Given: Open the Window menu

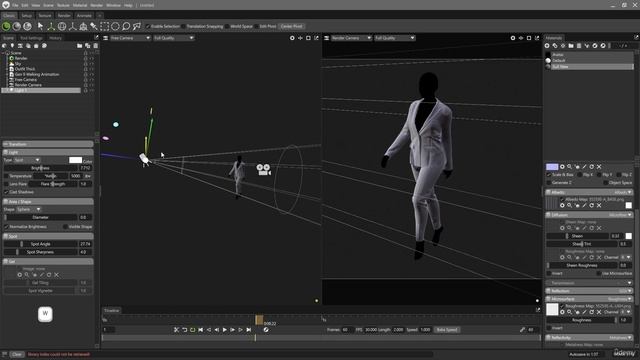Looking at the screenshot, I should (113, 5).
